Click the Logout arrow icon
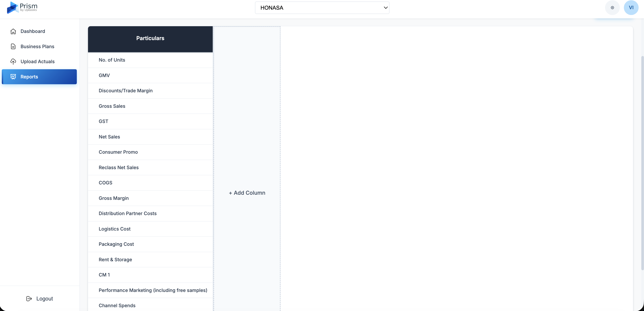 [29, 298]
